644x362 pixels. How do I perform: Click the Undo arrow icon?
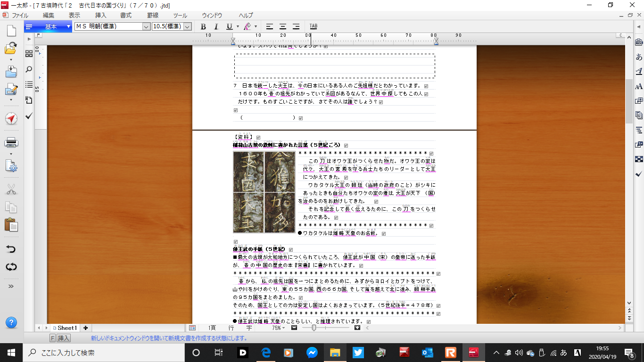point(11,249)
